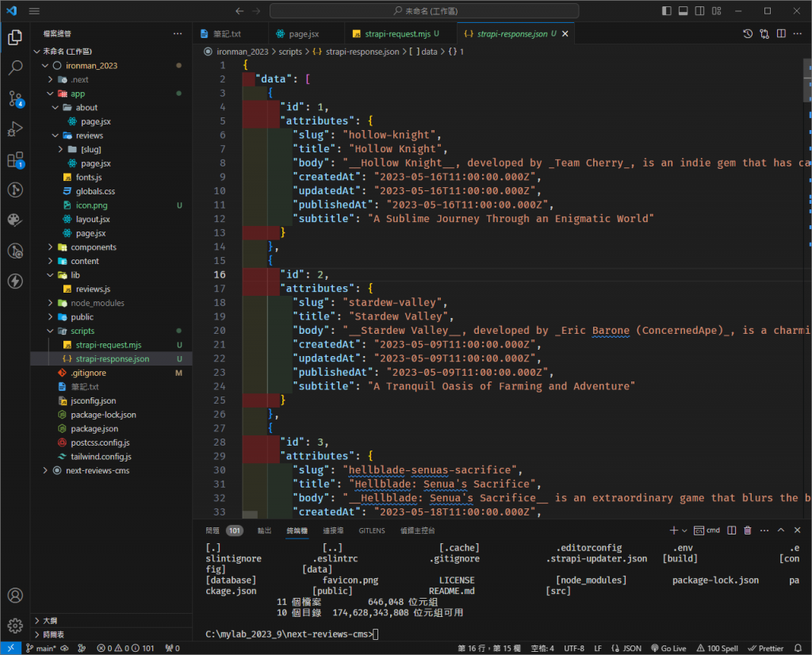The width and height of the screenshot is (812, 655).
Task: Open the Manage gear settings
Action: (x=15, y=626)
